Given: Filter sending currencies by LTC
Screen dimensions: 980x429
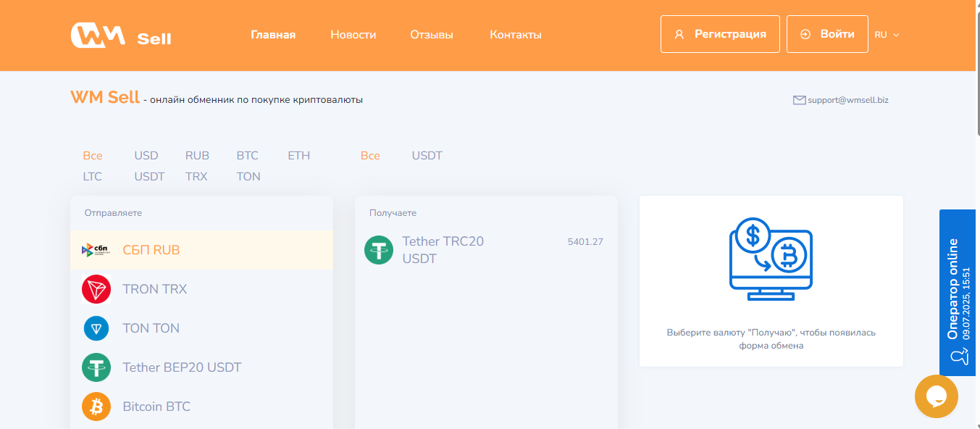Looking at the screenshot, I should 92,177.
